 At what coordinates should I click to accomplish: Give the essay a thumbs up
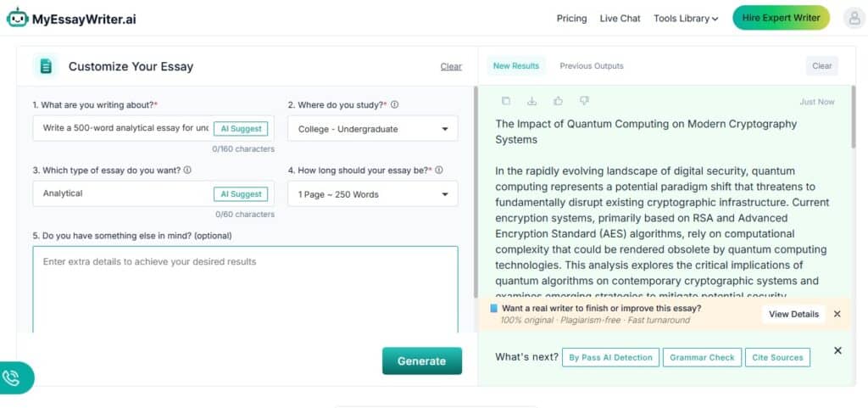(558, 101)
